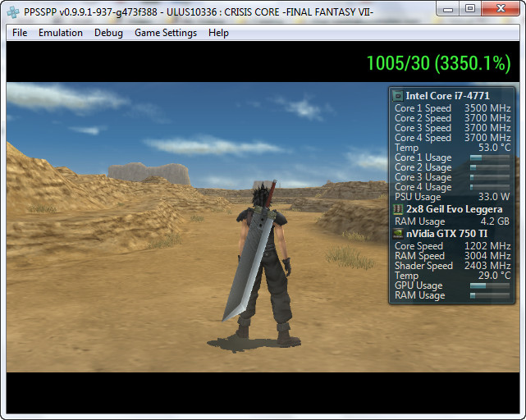Click the Core 1 Usage bar
Image resolution: width=526 pixels, height=420 pixels.
[x=490, y=157]
